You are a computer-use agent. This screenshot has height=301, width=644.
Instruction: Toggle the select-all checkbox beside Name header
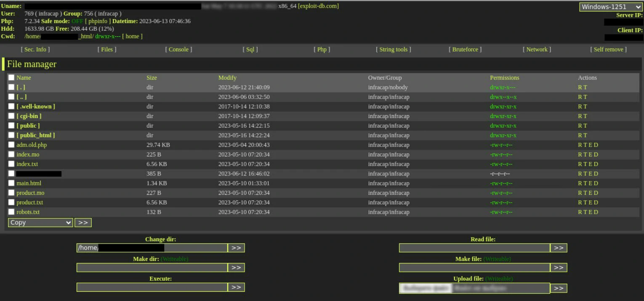11,78
